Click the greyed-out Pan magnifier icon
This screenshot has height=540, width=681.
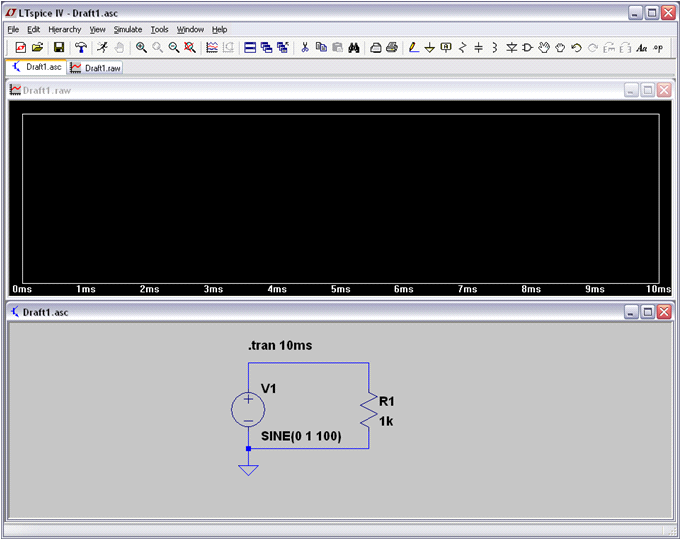[157, 47]
